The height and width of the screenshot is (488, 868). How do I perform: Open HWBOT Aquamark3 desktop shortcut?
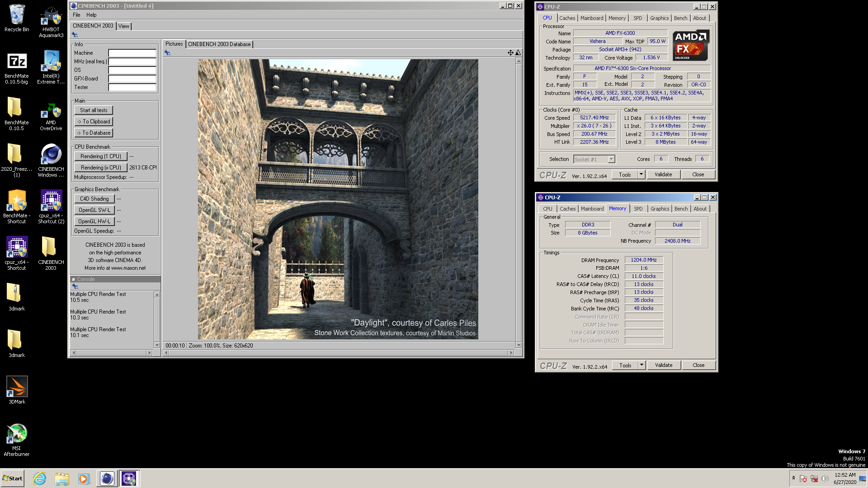tap(51, 21)
